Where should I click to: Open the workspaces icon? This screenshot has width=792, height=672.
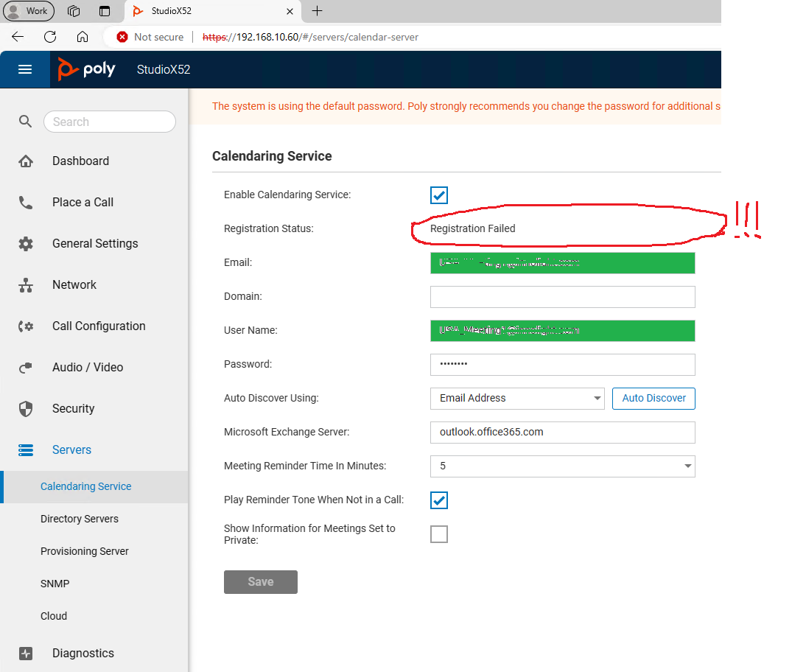pyautogui.click(x=74, y=11)
